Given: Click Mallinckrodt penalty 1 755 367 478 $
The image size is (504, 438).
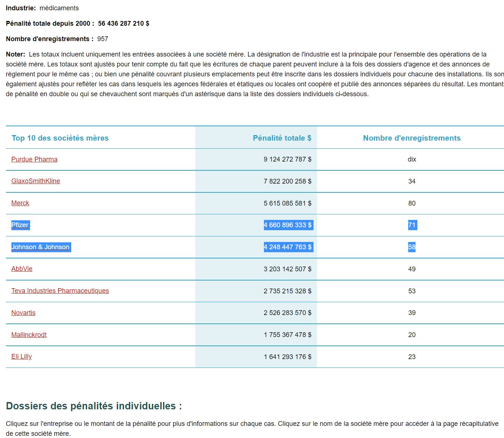Looking at the screenshot, I should tap(287, 335).
